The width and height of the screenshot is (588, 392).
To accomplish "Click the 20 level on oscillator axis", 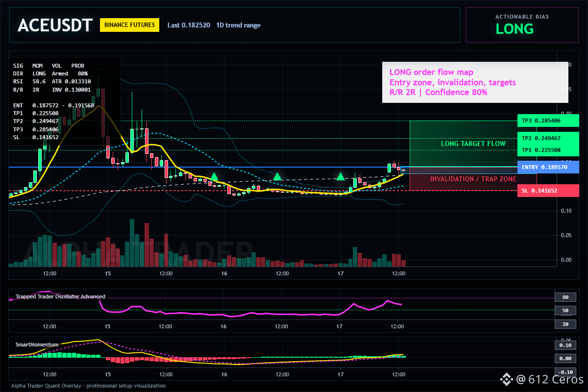I will coord(565,324).
